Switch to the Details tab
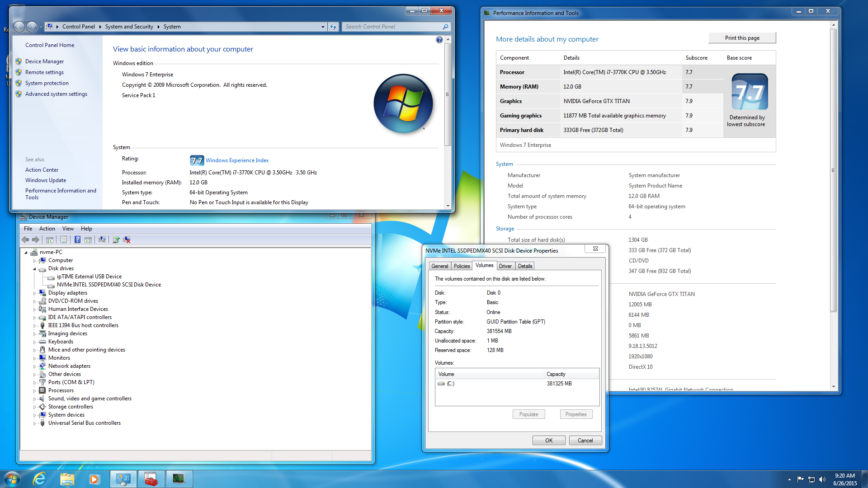Image resolution: width=868 pixels, height=488 pixels. 525,266
